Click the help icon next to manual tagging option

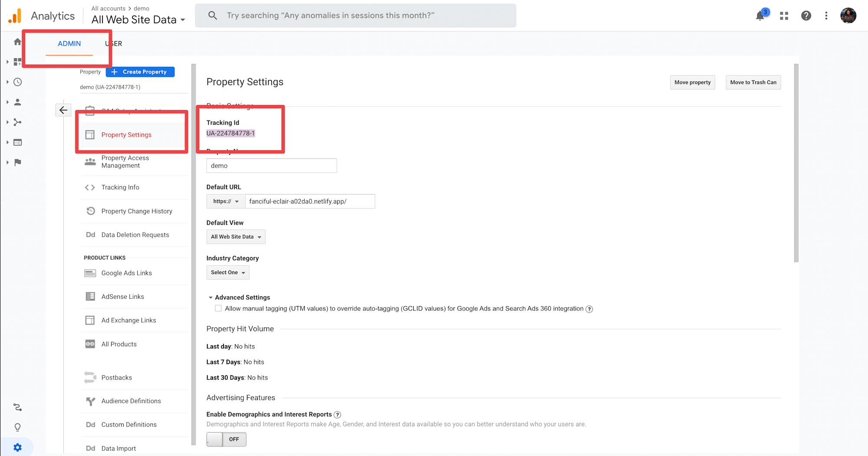click(589, 309)
